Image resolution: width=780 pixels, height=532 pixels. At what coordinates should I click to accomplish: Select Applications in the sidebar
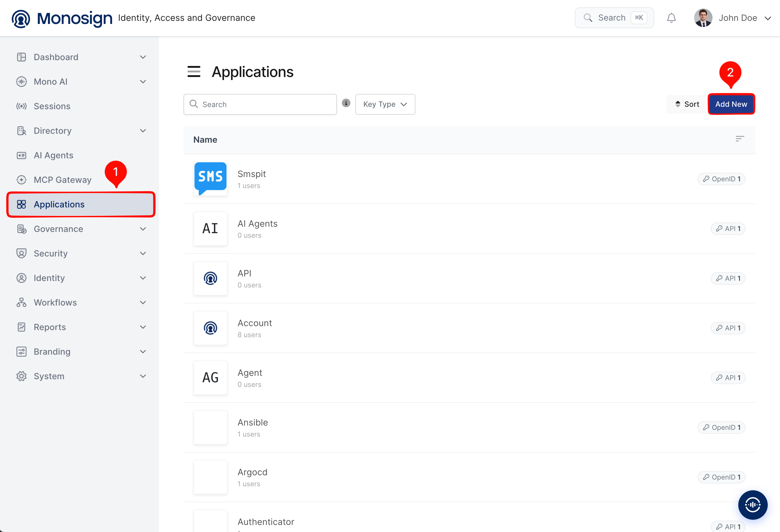pos(81,204)
